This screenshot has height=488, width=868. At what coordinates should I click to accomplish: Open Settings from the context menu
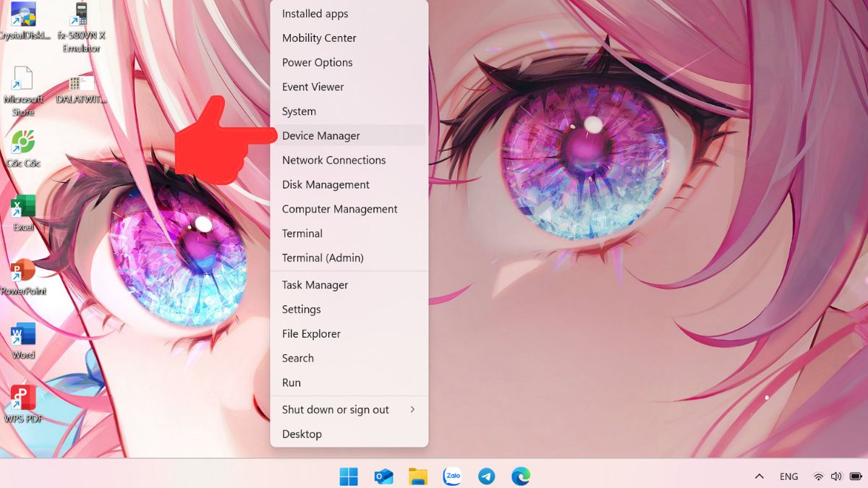(x=349, y=309)
